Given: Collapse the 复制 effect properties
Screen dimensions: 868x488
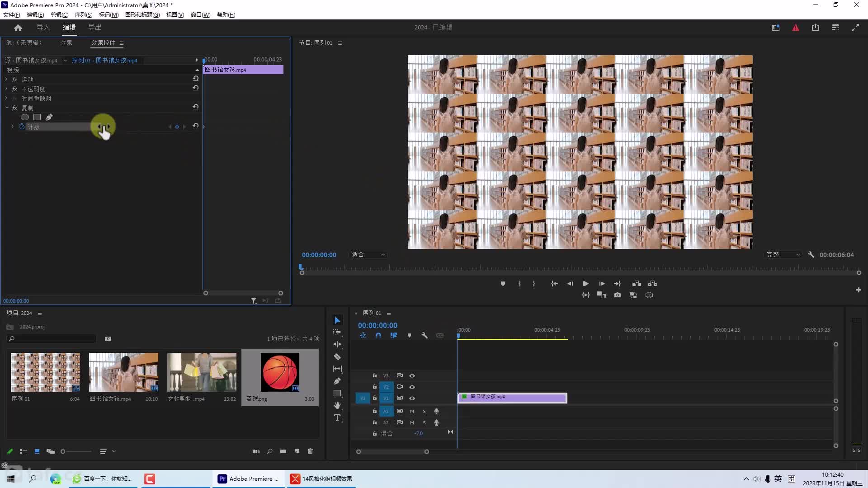Looking at the screenshot, I should coord(7,108).
